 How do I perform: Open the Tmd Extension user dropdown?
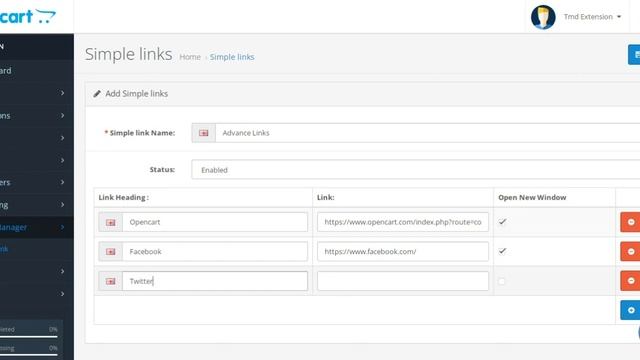[x=592, y=17]
